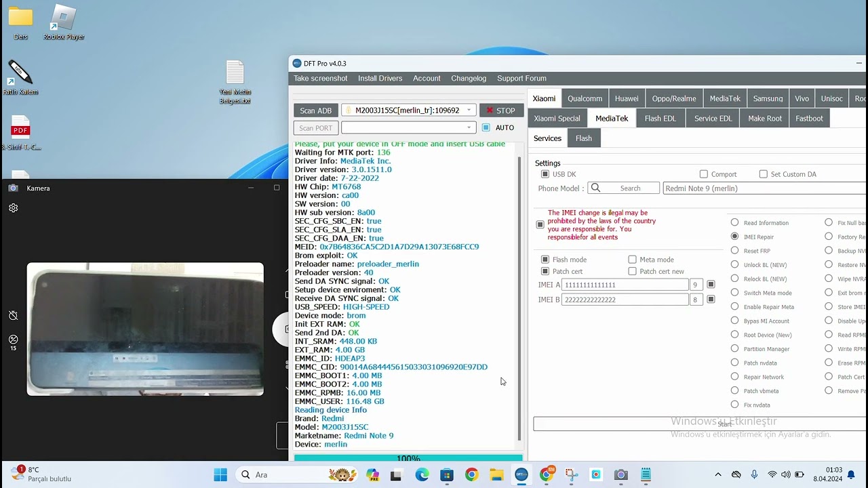Show hidden icons in the system tray
The width and height of the screenshot is (868, 488).
tap(718, 474)
